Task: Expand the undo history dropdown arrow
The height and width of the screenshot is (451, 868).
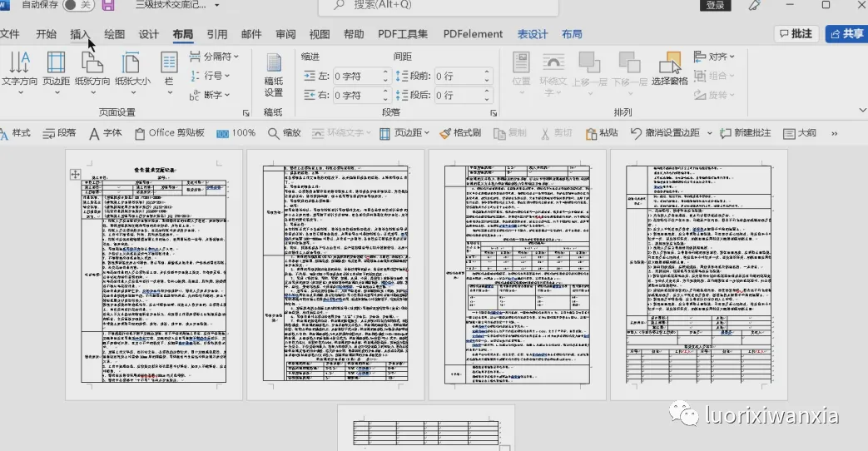Action: [x=709, y=133]
